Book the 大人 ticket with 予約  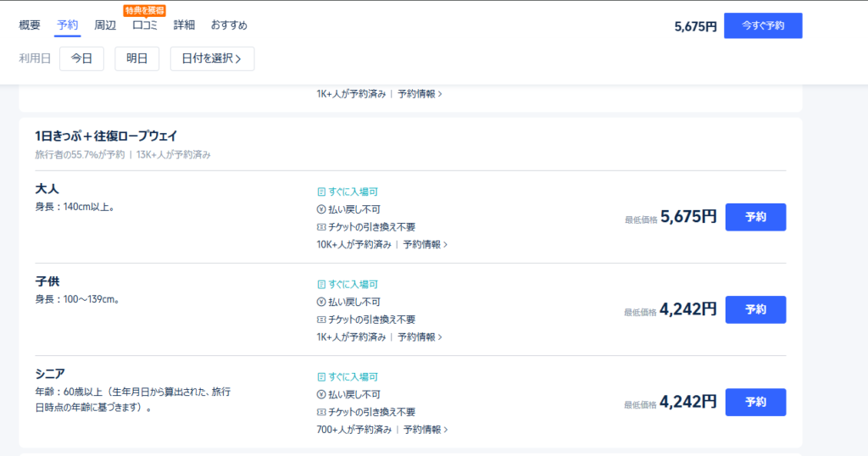tap(755, 217)
